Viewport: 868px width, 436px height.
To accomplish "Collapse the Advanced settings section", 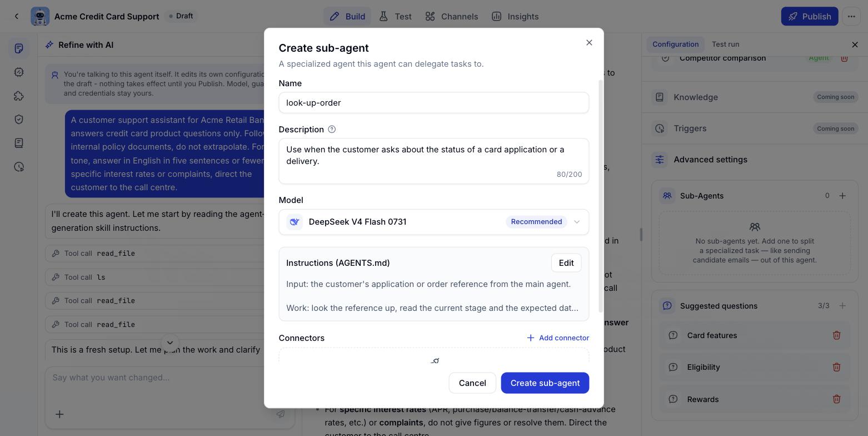I will [x=755, y=160].
